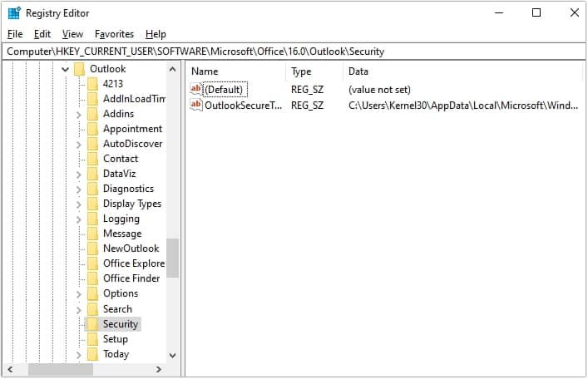This screenshot has height=379, width=588.
Task: Click the AutoDiscover folder icon
Action: [92, 144]
